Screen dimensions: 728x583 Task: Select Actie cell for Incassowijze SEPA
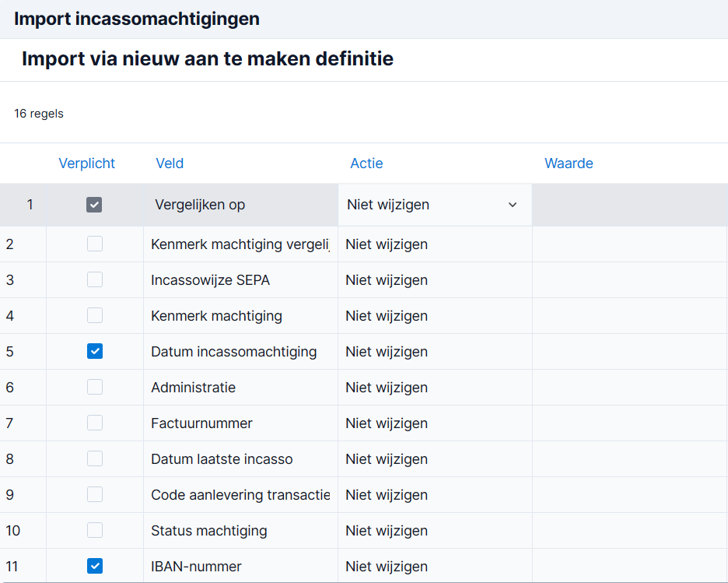tap(435, 280)
